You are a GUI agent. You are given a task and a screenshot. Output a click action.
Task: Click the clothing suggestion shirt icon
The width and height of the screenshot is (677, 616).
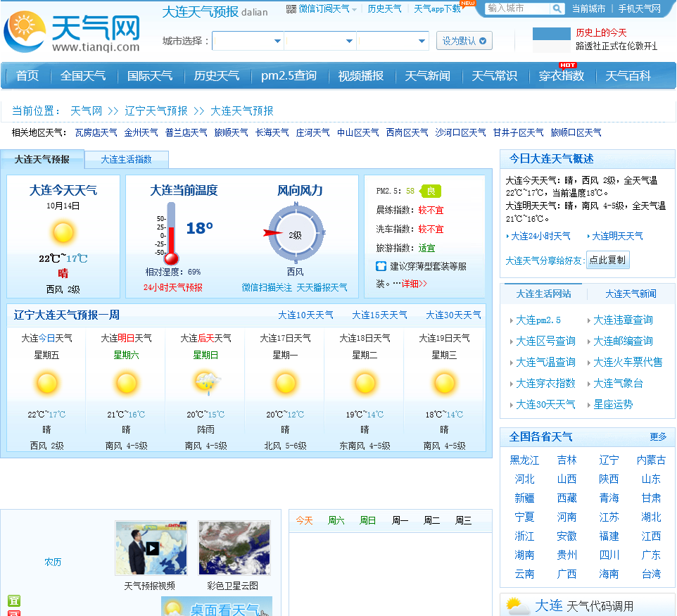[381, 266]
